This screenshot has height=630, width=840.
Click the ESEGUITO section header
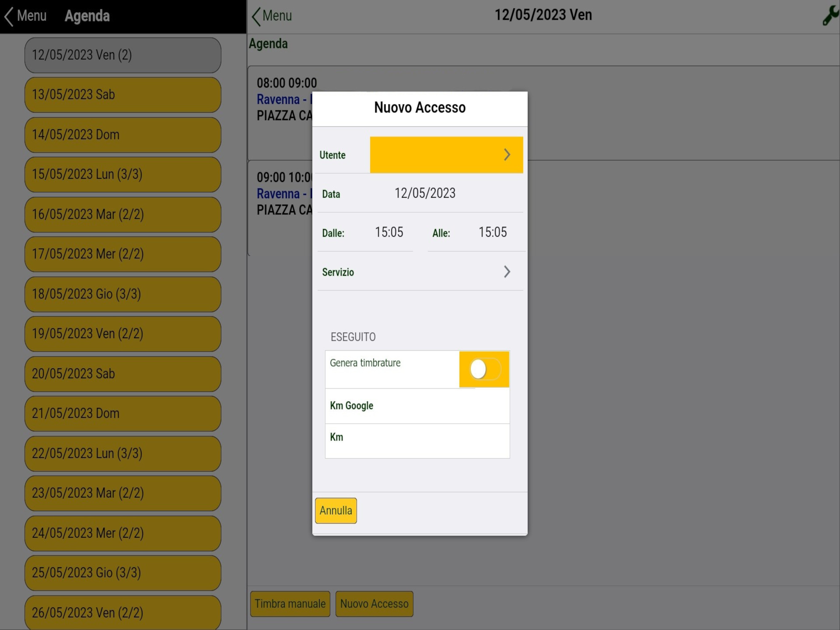tap(353, 337)
